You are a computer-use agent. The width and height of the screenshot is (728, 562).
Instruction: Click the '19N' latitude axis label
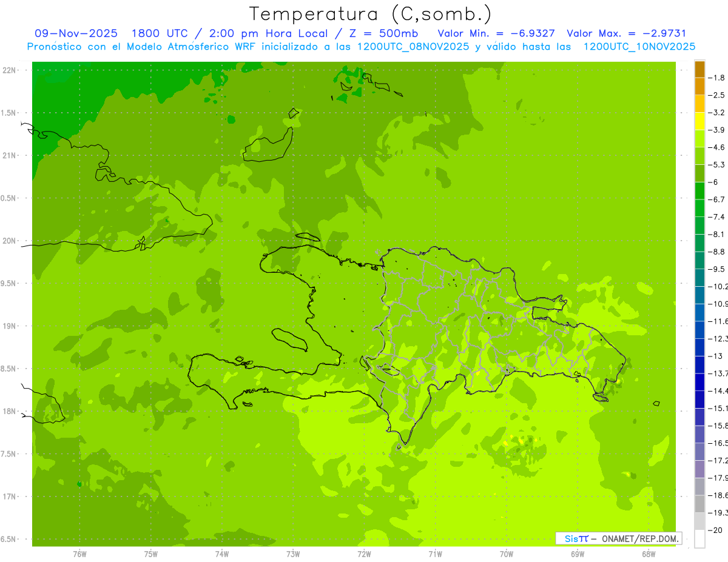(x=10, y=326)
